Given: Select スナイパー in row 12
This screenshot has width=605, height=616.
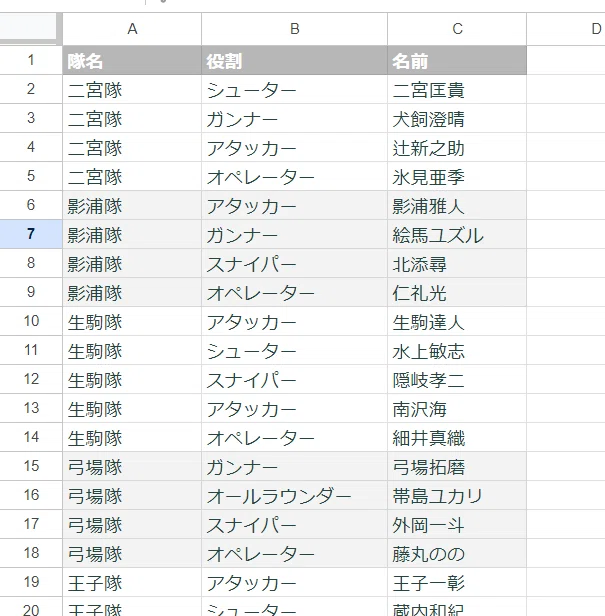Looking at the screenshot, I should point(294,379).
